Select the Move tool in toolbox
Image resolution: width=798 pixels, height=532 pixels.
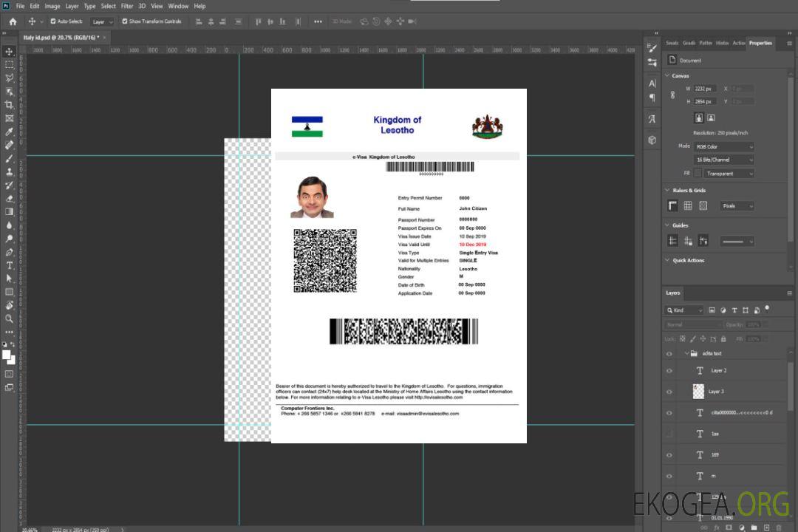[x=9, y=52]
